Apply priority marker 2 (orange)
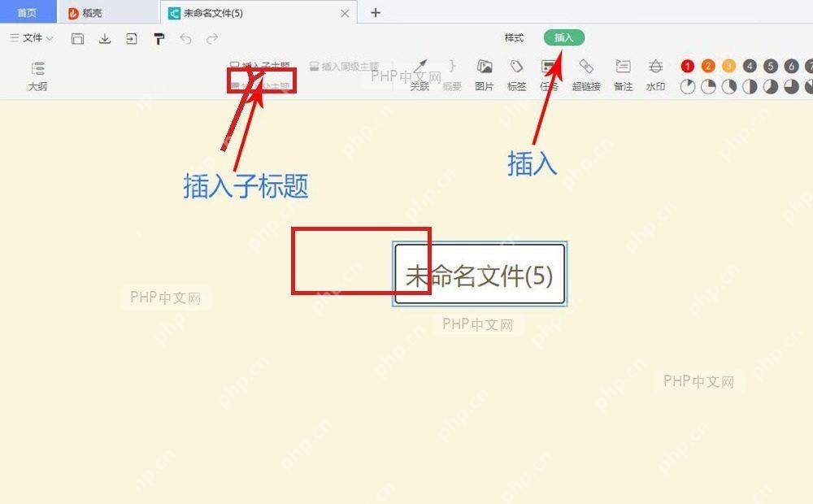This screenshot has width=813, height=504. click(708, 66)
